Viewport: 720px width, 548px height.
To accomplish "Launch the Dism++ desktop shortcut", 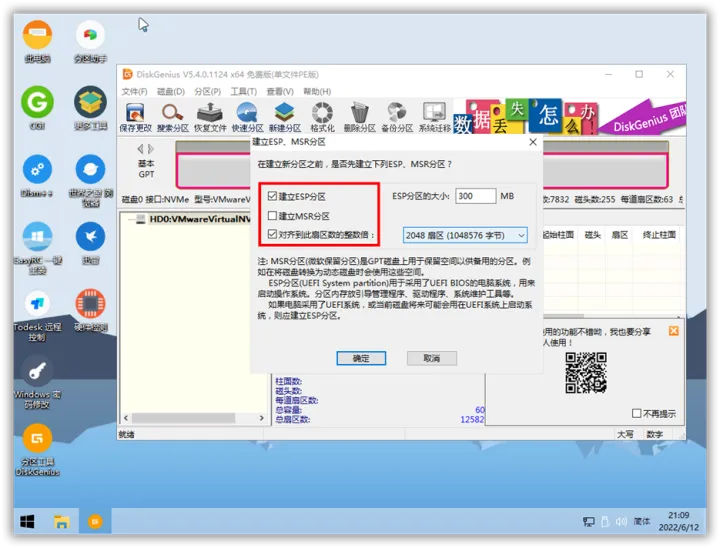I will click(38, 175).
